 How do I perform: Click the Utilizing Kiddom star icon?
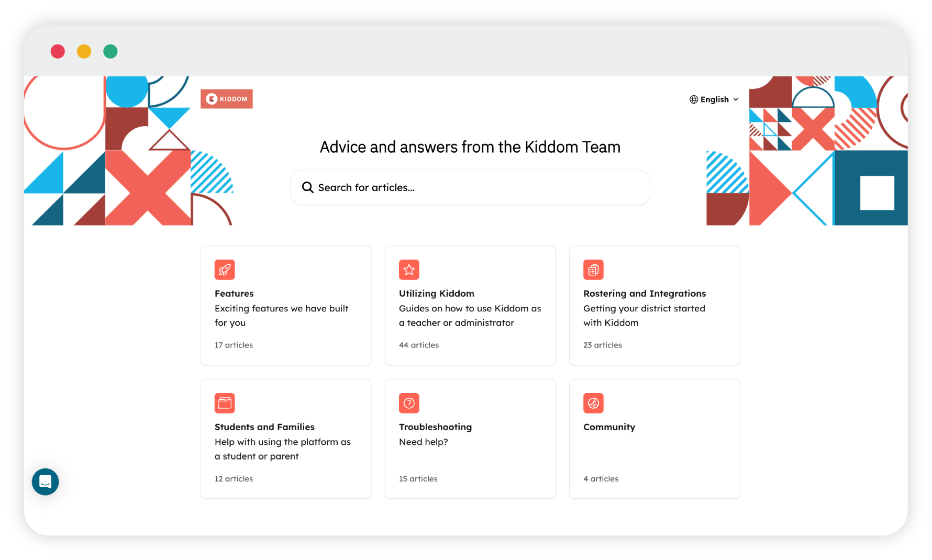click(409, 270)
